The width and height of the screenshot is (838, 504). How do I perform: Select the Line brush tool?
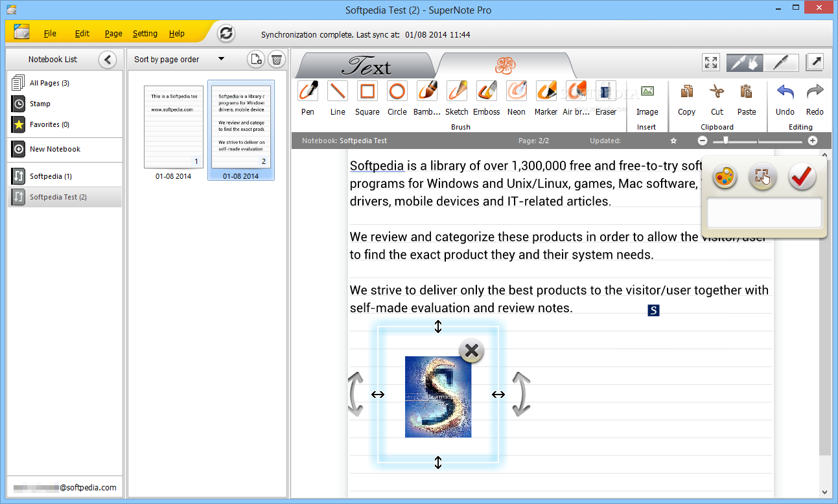pyautogui.click(x=338, y=98)
